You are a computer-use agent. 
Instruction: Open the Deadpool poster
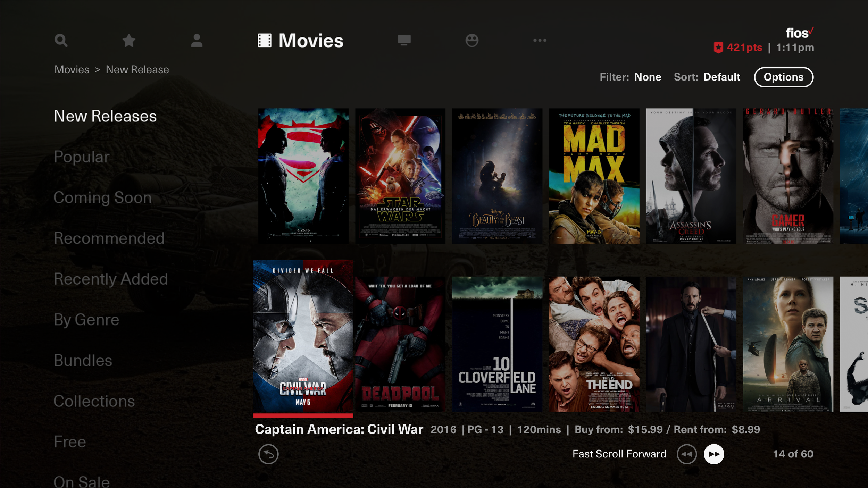[x=400, y=344]
